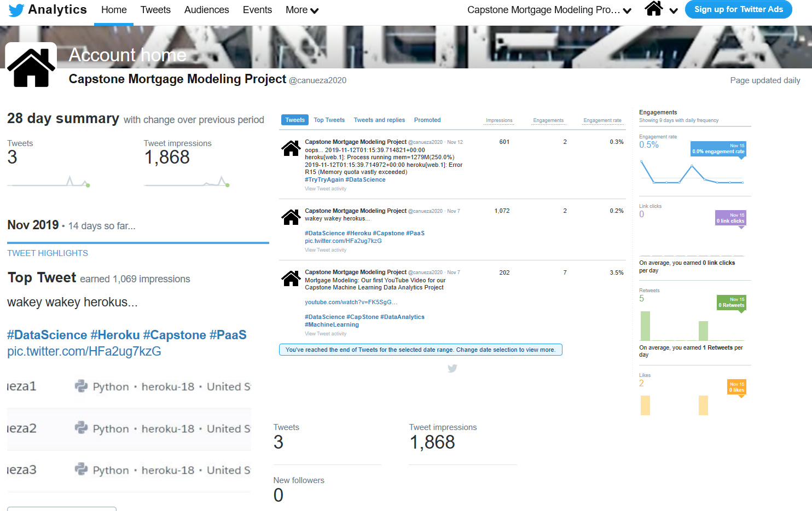Click the Twitter bird logo
This screenshot has height=511, width=812.
tap(16, 10)
